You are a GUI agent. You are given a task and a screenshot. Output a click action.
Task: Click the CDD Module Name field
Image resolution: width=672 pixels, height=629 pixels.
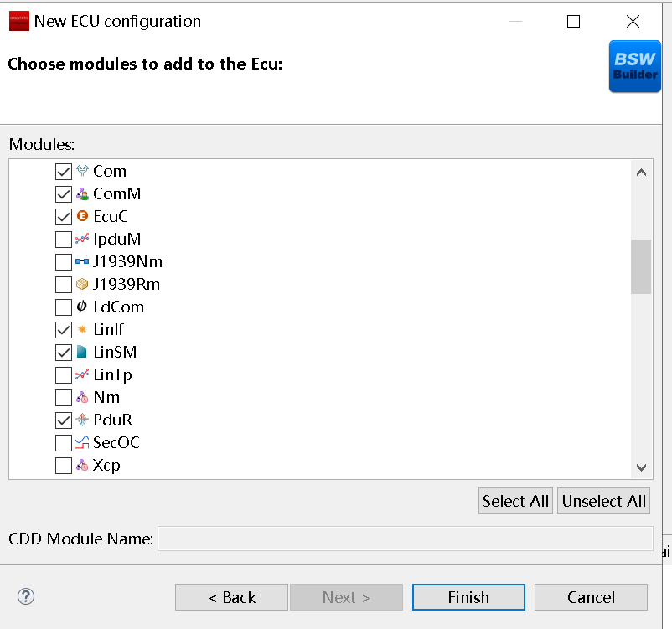[405, 539]
